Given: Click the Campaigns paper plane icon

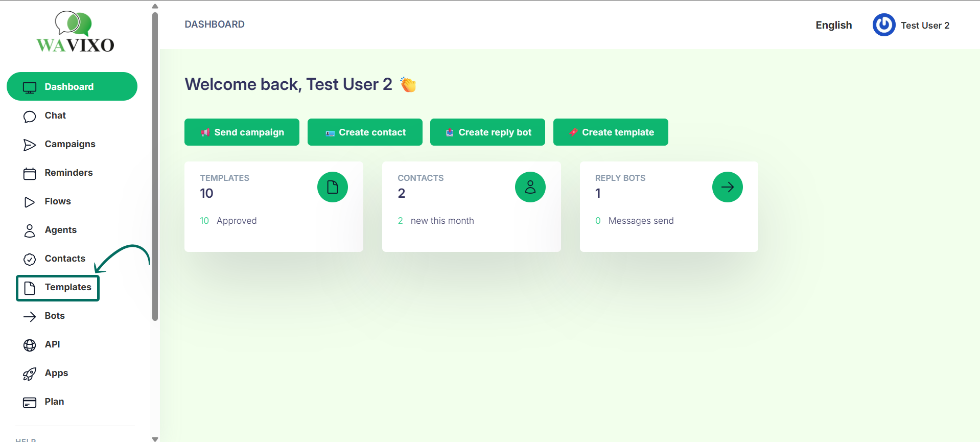Looking at the screenshot, I should click(x=30, y=145).
